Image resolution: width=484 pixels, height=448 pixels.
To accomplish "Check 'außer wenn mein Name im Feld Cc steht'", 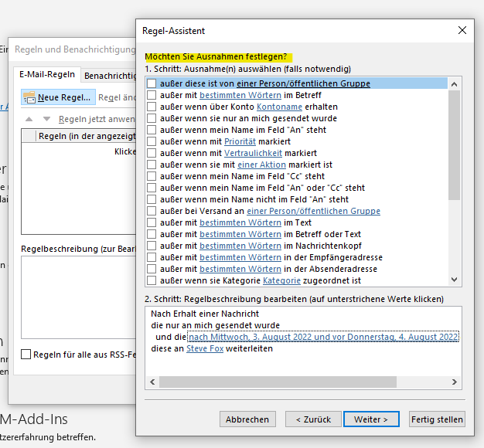I will (x=152, y=176).
